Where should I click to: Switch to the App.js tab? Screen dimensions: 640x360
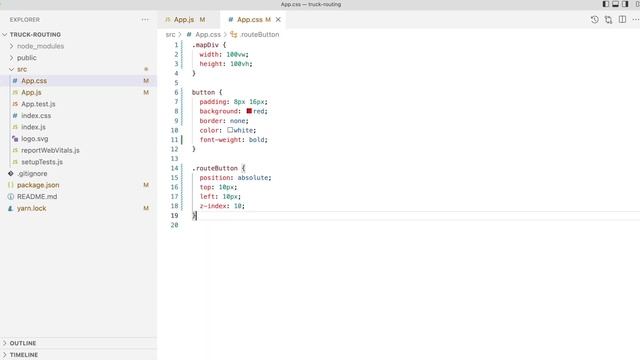click(x=185, y=20)
